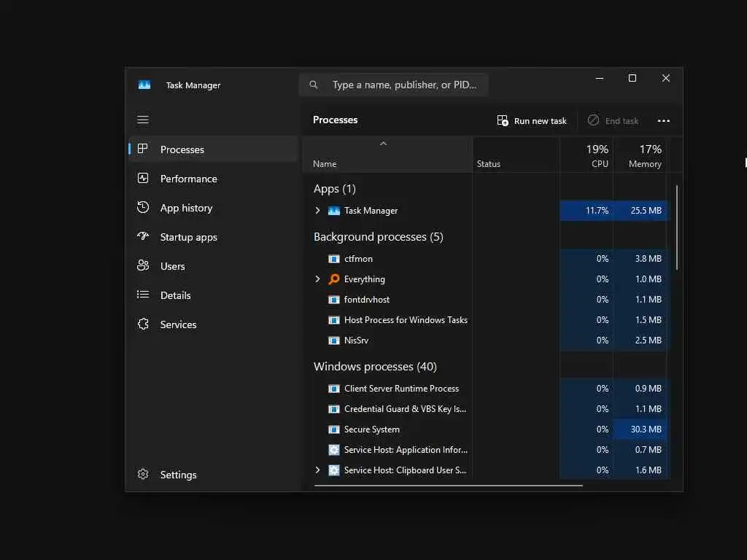
Task: Select the fontdrvhost process name
Action: tap(367, 300)
